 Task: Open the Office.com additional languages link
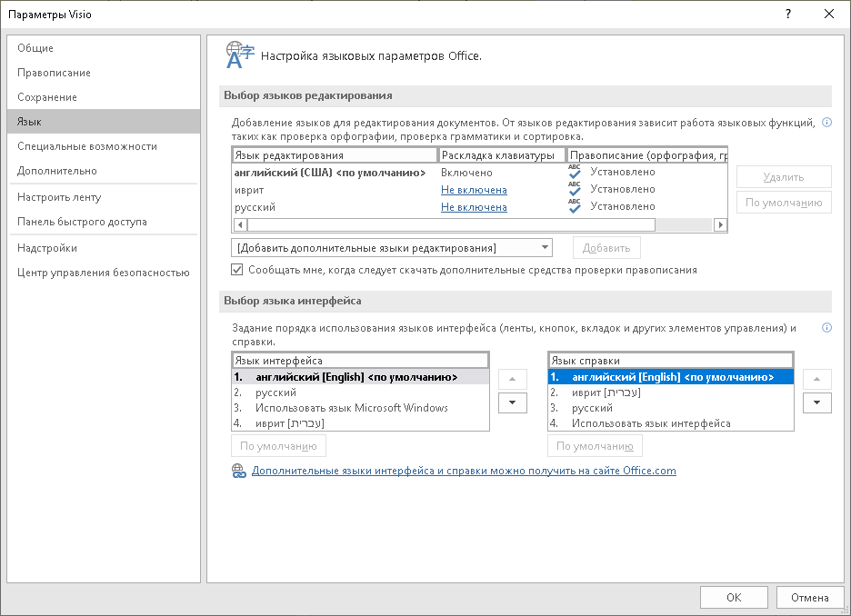464,471
